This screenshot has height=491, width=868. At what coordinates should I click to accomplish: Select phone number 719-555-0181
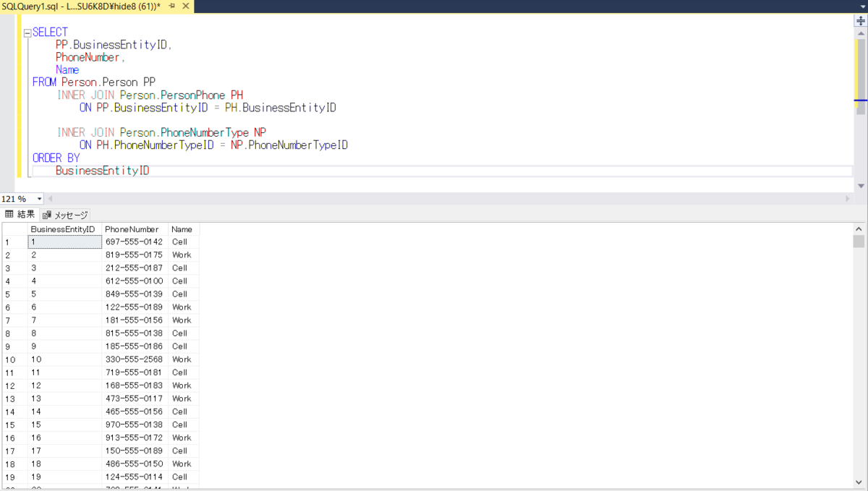click(135, 372)
